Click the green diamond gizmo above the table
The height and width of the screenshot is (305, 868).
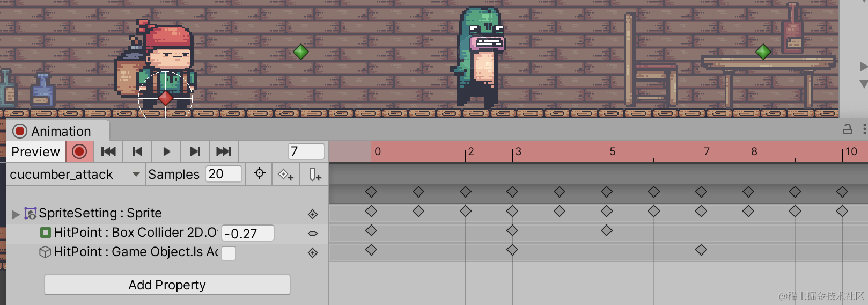(x=763, y=52)
